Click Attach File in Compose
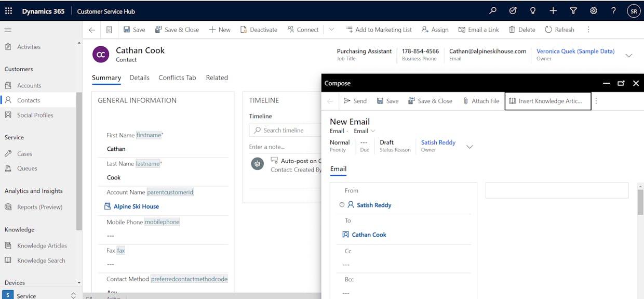Viewport: 644px width, 299px height. point(481,101)
